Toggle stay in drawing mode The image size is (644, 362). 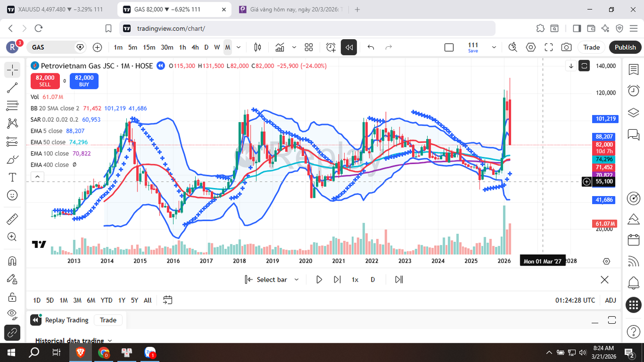click(x=12, y=279)
